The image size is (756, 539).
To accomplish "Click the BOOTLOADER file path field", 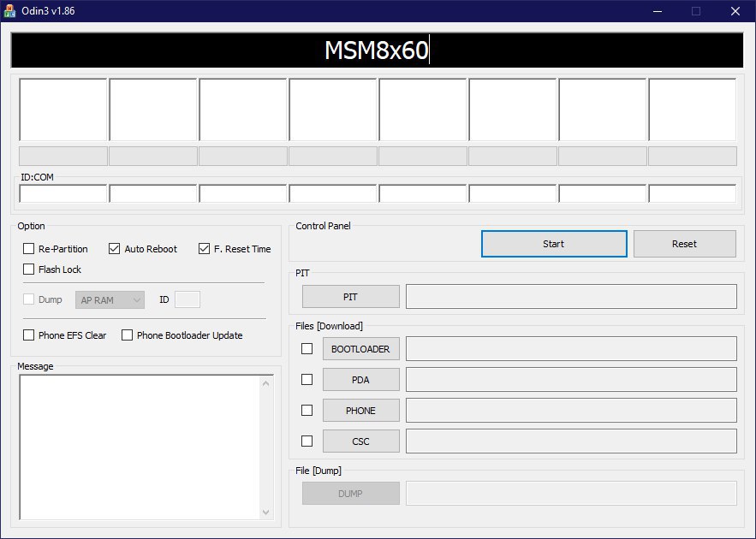I will click(x=571, y=348).
